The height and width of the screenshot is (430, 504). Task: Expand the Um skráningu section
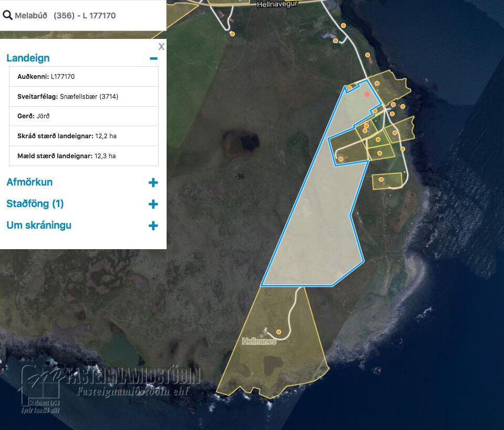[x=153, y=226]
